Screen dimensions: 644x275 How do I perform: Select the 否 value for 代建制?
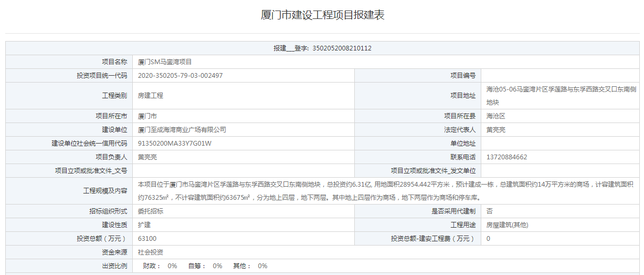[490, 211]
